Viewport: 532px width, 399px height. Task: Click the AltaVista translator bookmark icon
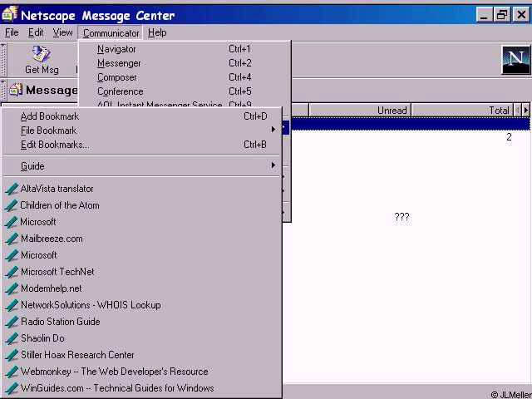click(12, 189)
